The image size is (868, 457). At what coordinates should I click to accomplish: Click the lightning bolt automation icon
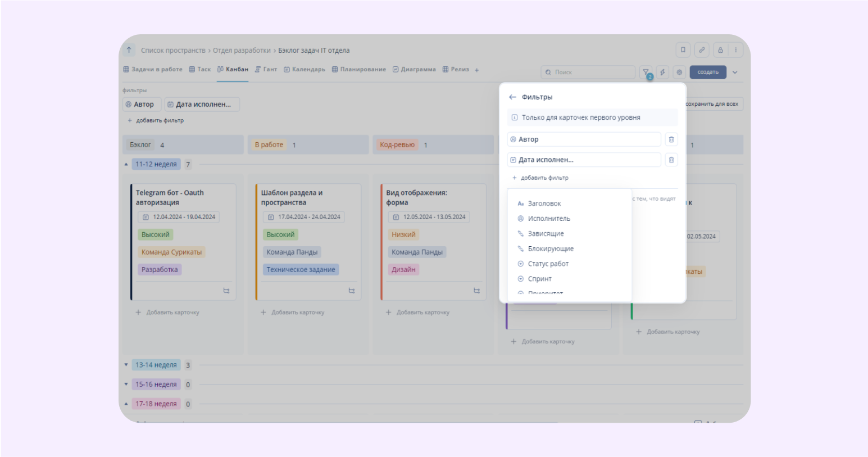pos(662,72)
